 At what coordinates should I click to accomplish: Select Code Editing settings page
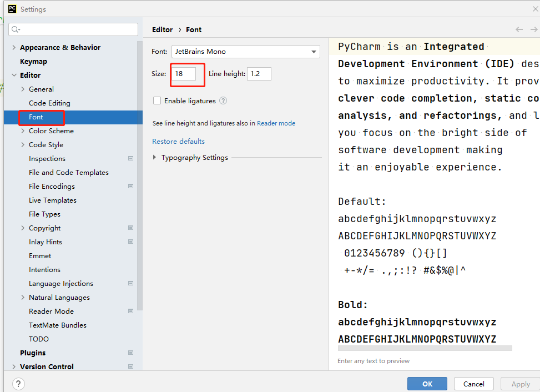49,103
